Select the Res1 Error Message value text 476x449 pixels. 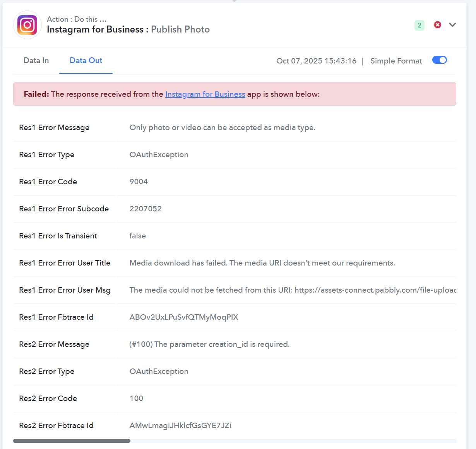coord(222,127)
